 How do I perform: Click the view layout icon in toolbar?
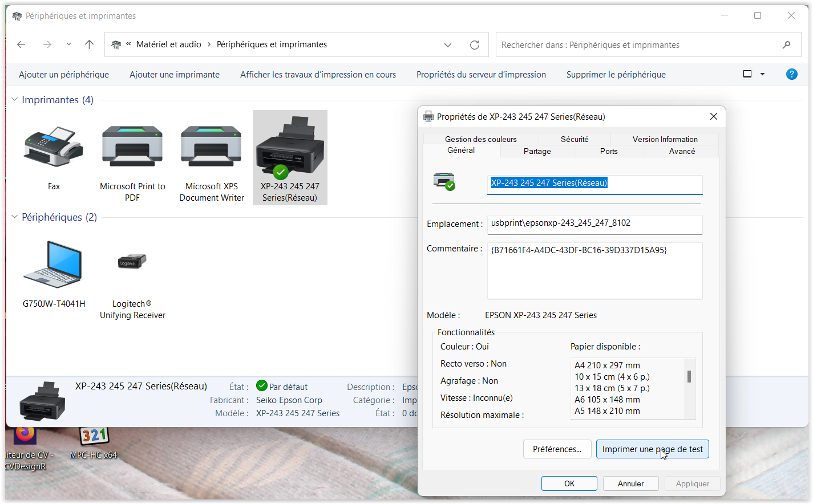click(747, 74)
